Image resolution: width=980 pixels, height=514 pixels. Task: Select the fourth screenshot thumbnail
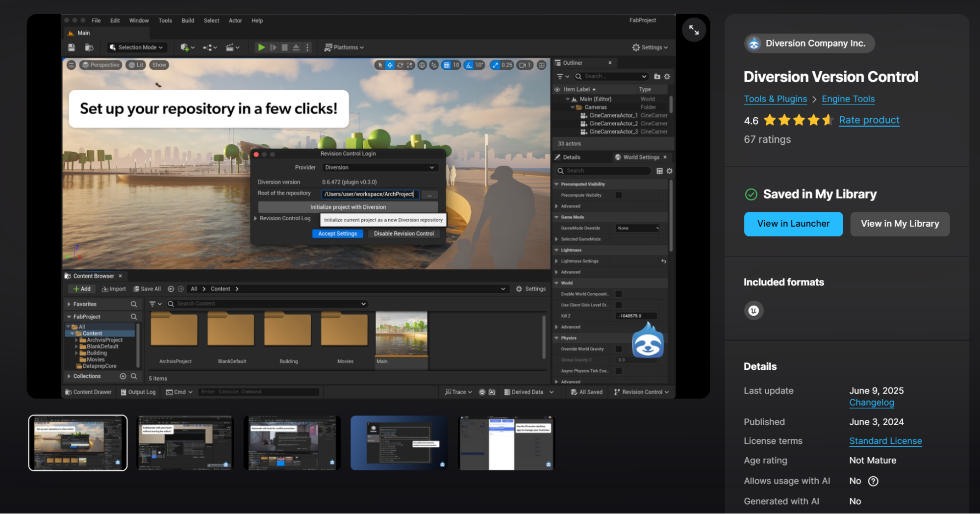[399, 443]
